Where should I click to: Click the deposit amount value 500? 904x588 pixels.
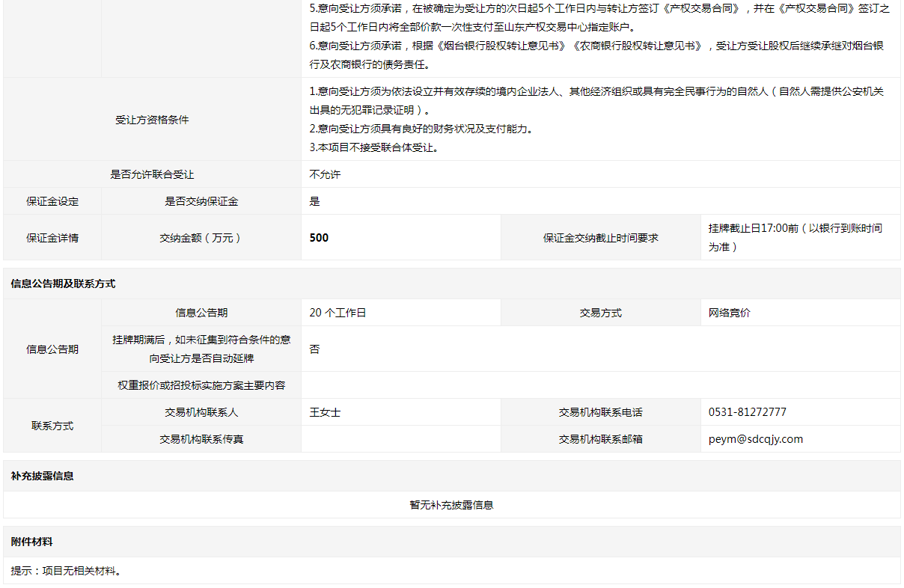(319, 238)
